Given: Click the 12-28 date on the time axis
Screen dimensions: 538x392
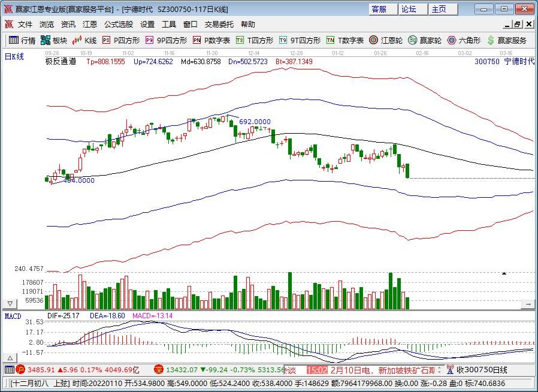Looking at the screenshot, I should [296, 53].
